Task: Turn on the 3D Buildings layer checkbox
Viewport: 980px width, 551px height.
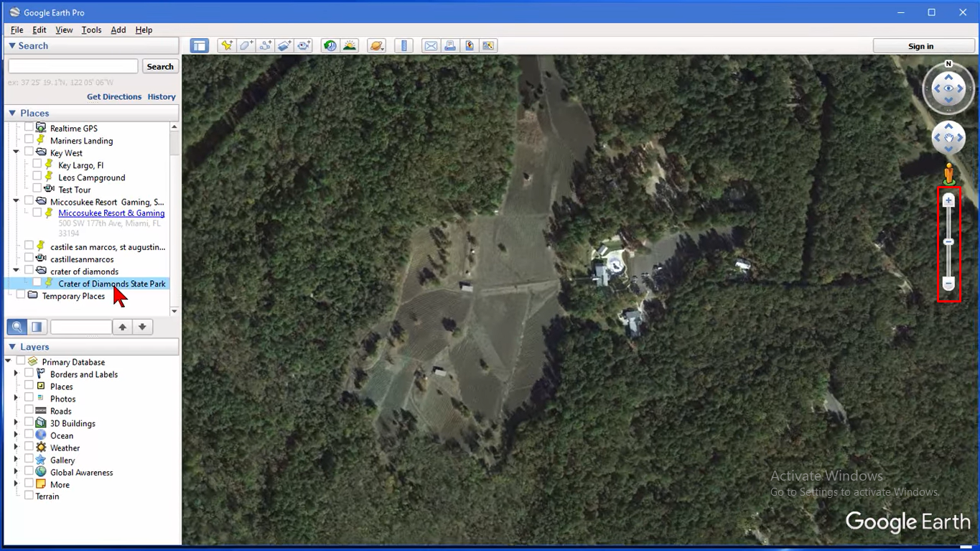Action: pos(29,422)
